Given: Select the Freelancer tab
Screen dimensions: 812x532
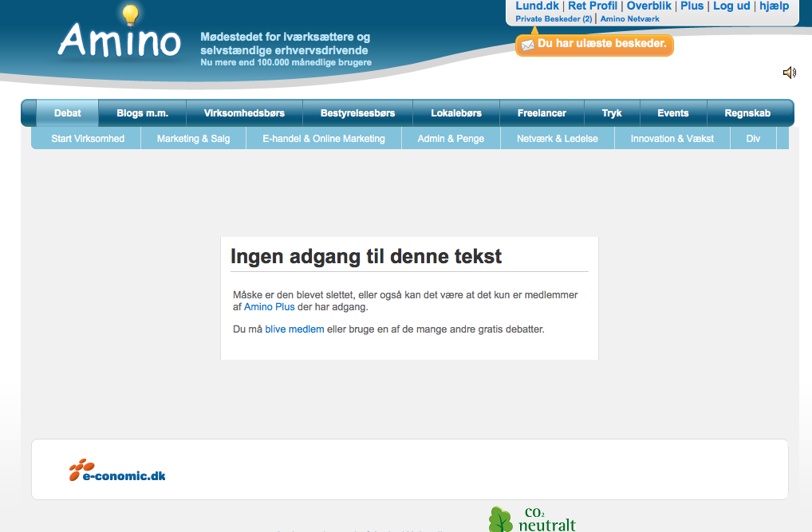Looking at the screenshot, I should (542, 113).
